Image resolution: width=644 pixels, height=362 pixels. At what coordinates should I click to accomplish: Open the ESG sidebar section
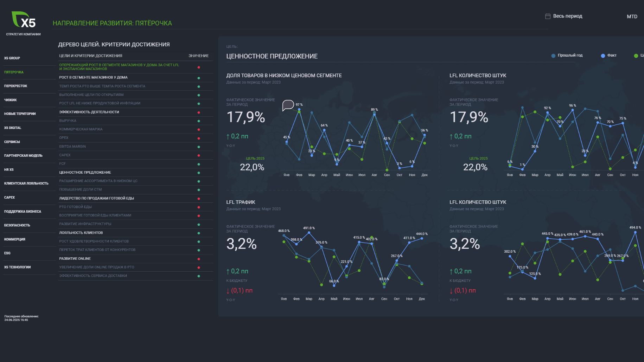7,253
